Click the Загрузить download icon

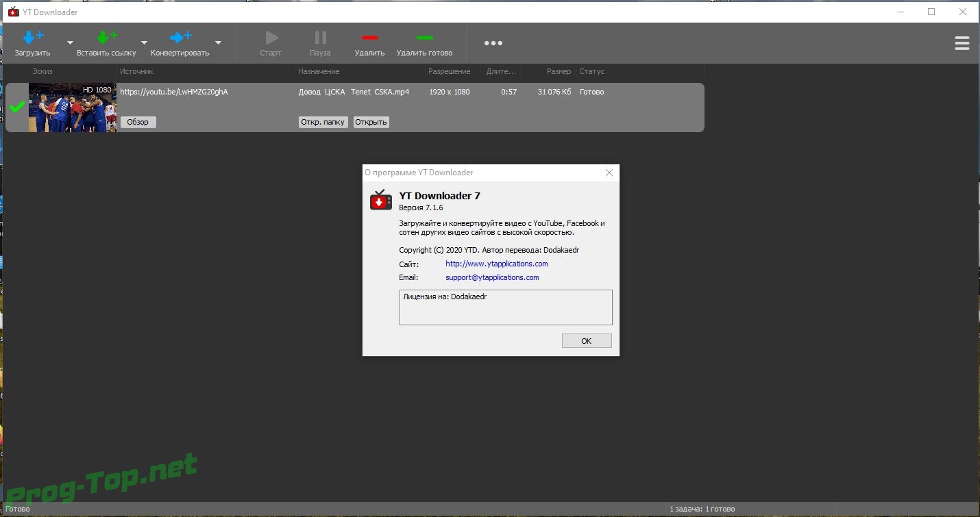tap(33, 37)
